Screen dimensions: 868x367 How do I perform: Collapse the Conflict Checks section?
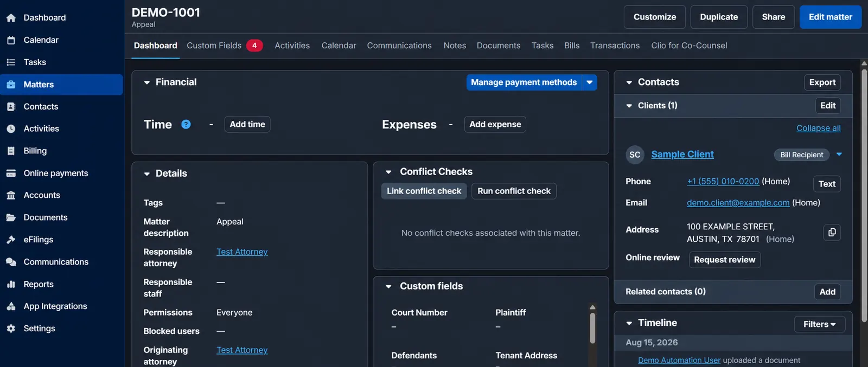click(x=388, y=172)
